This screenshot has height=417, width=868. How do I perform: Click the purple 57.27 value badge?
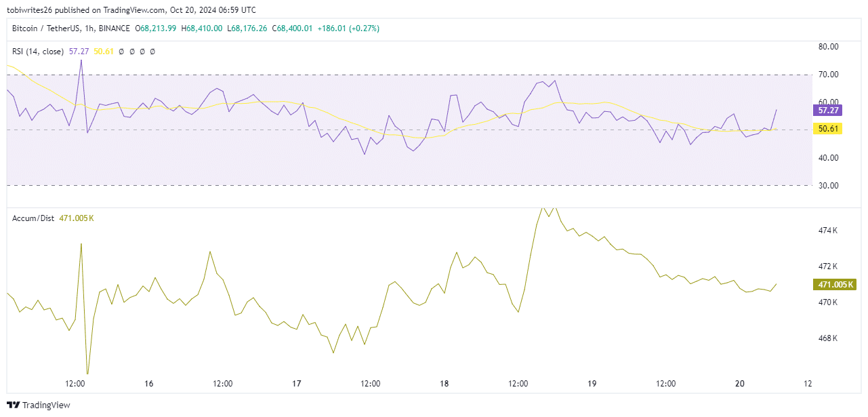(x=828, y=110)
